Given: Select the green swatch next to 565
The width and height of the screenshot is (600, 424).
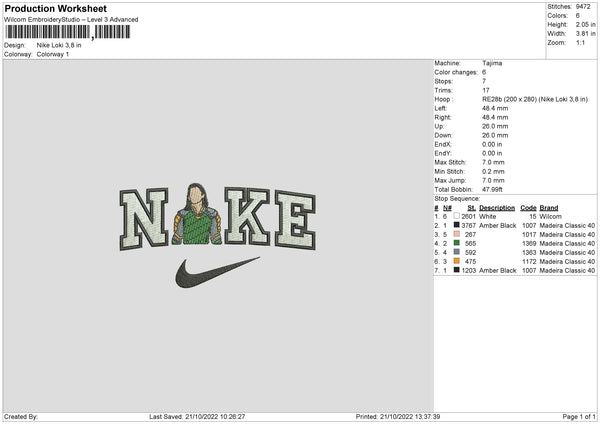Looking at the screenshot, I should [x=457, y=243].
